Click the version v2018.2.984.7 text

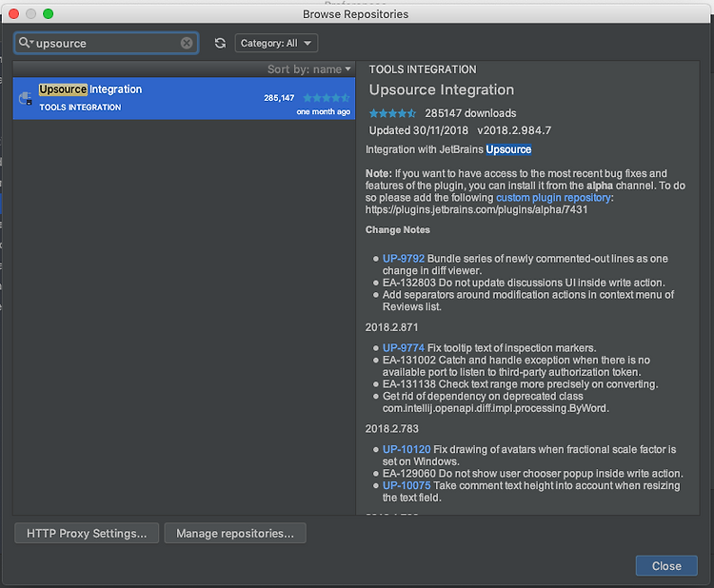tap(514, 130)
